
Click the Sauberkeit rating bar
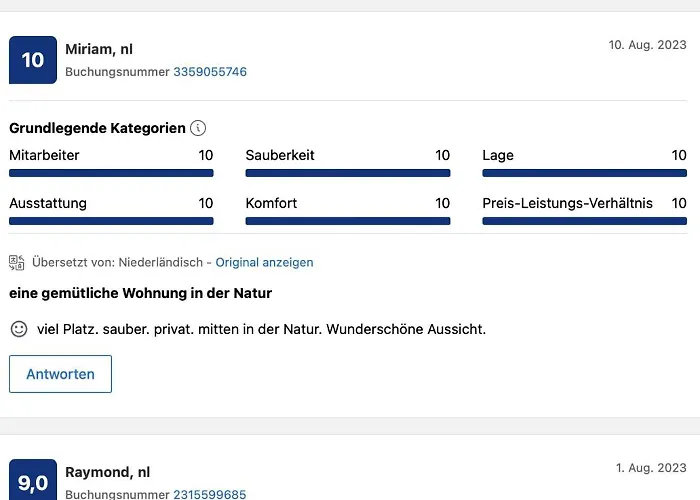(x=347, y=173)
